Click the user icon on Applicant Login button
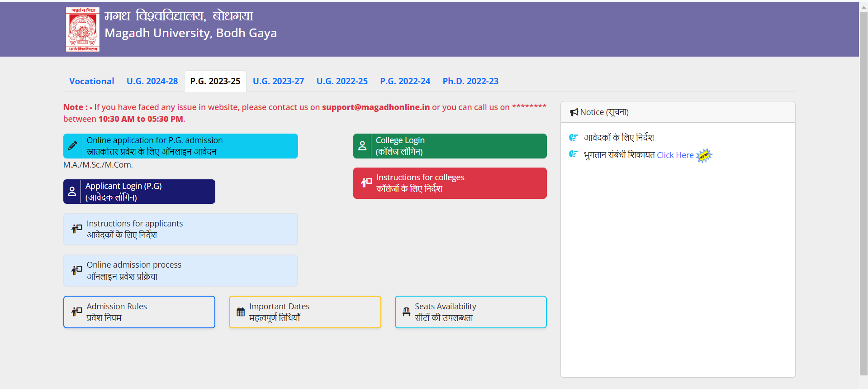The image size is (868, 389). [72, 192]
